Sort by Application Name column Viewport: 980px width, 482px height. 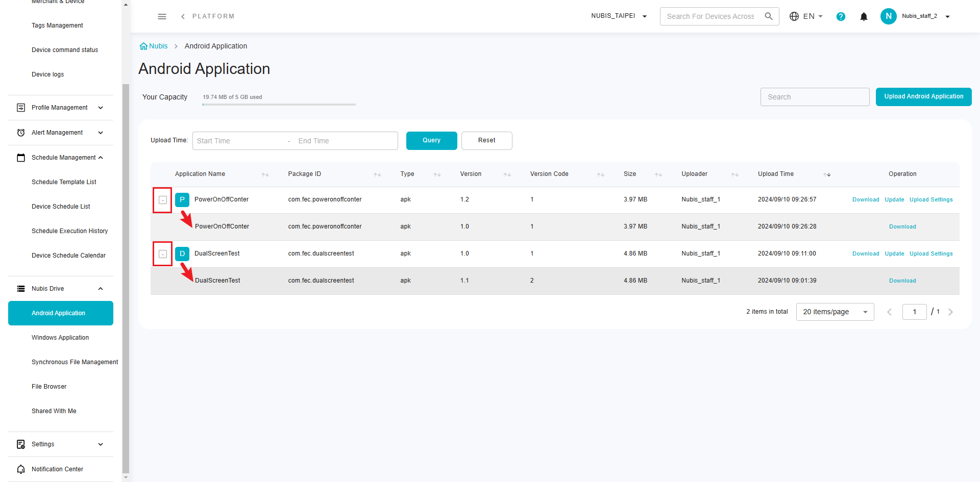click(265, 174)
